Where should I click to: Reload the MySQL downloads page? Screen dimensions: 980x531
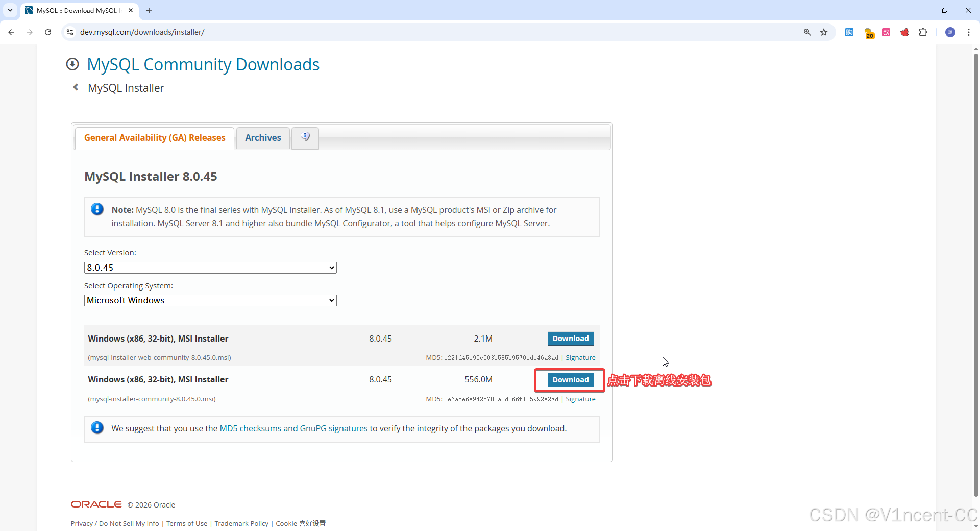[x=48, y=32]
